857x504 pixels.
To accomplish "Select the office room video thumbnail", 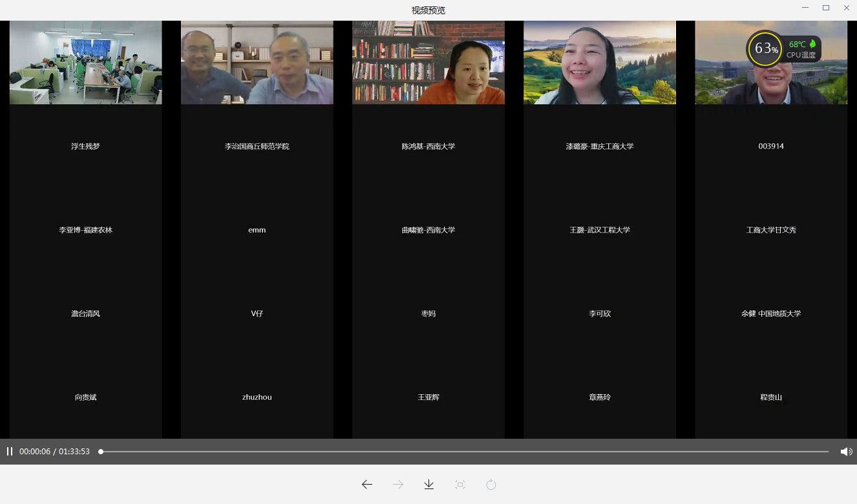I will [x=85, y=63].
